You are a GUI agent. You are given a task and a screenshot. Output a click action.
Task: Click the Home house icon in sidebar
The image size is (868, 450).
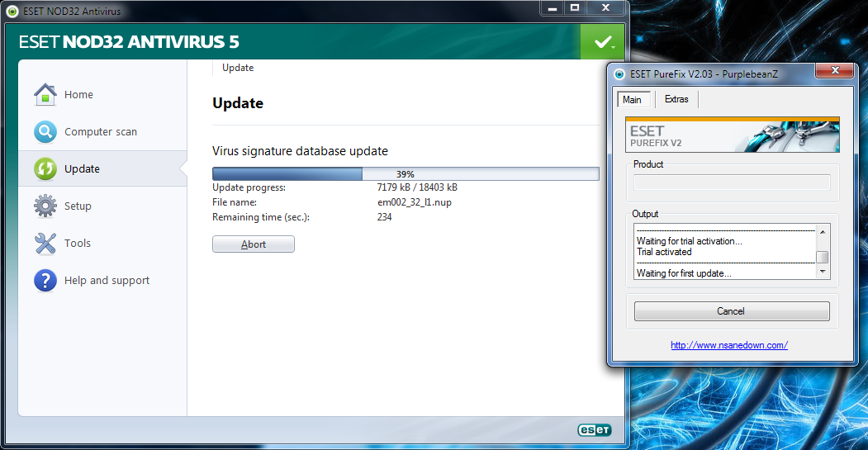click(45, 95)
